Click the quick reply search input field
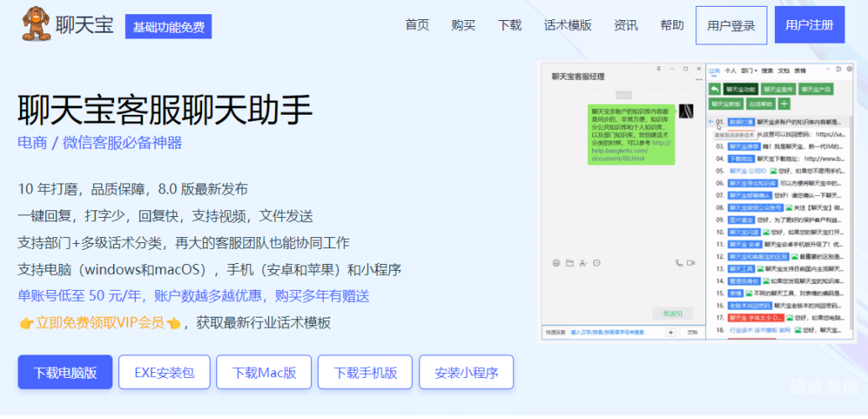This screenshot has width=868, height=419. (616, 332)
